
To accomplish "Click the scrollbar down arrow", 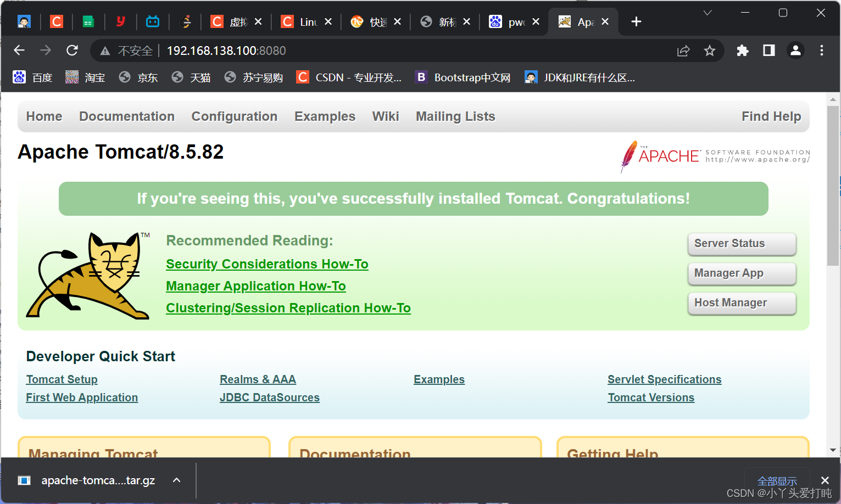I will 833,450.
